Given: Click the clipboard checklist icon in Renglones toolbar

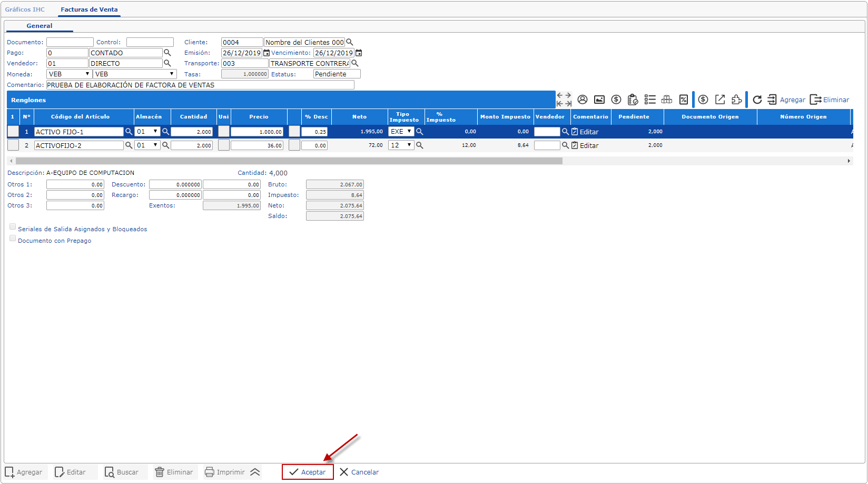Looking at the screenshot, I should (633, 100).
